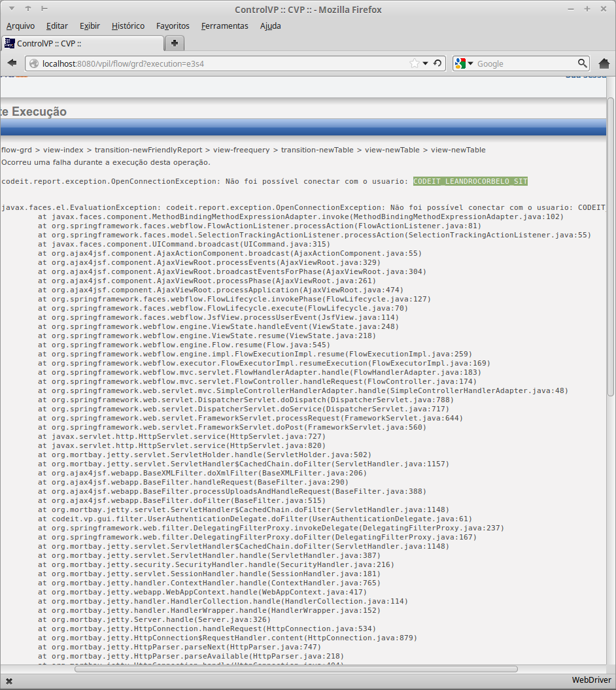This screenshot has height=690, width=616.
Task: Open the Favoritos menu
Action: pyautogui.click(x=173, y=26)
